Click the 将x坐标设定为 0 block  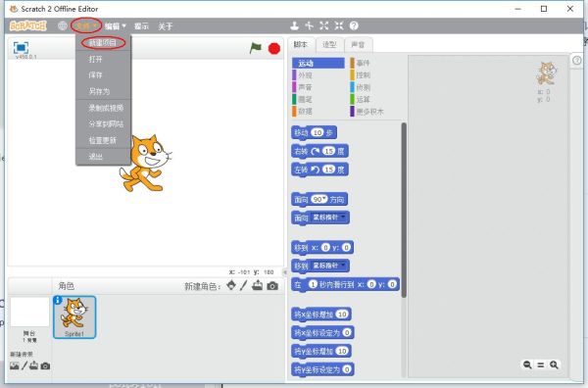[322, 332]
